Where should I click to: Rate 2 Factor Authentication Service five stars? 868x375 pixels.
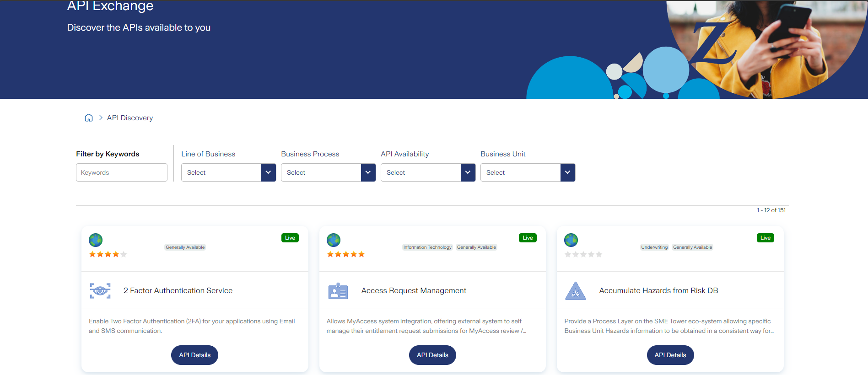point(124,254)
